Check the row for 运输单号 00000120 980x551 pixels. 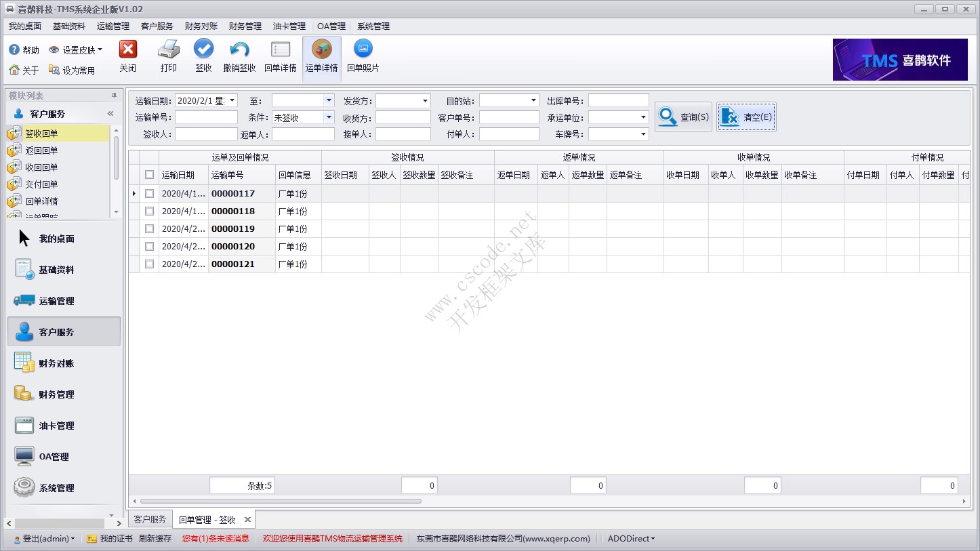pyautogui.click(x=149, y=247)
